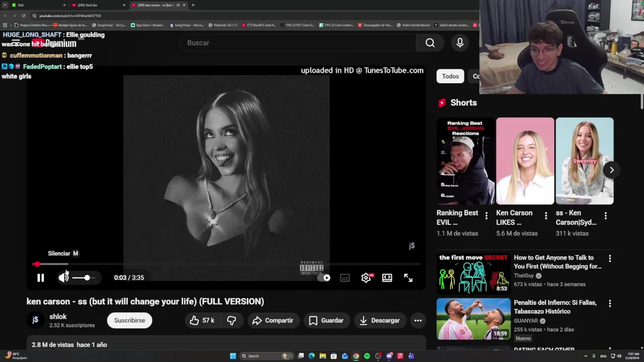The height and width of the screenshot is (362, 644).
Task: Open File Explorer from the taskbar
Action: coord(323,356)
